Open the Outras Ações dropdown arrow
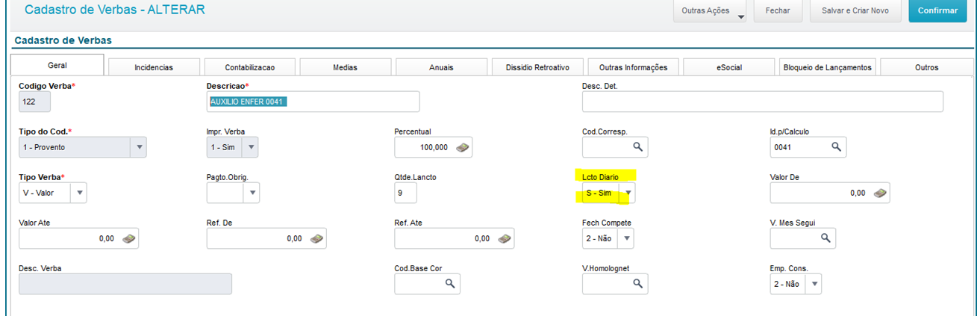The width and height of the screenshot is (980, 316). 741,16
